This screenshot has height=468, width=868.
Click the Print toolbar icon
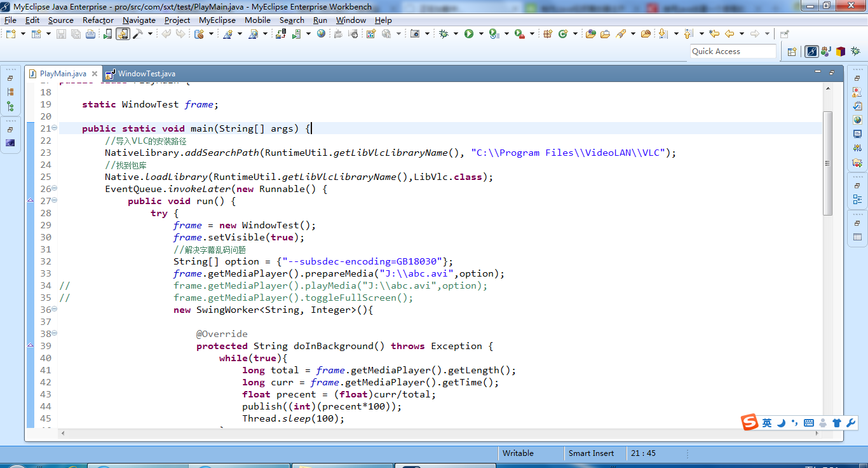[90, 34]
